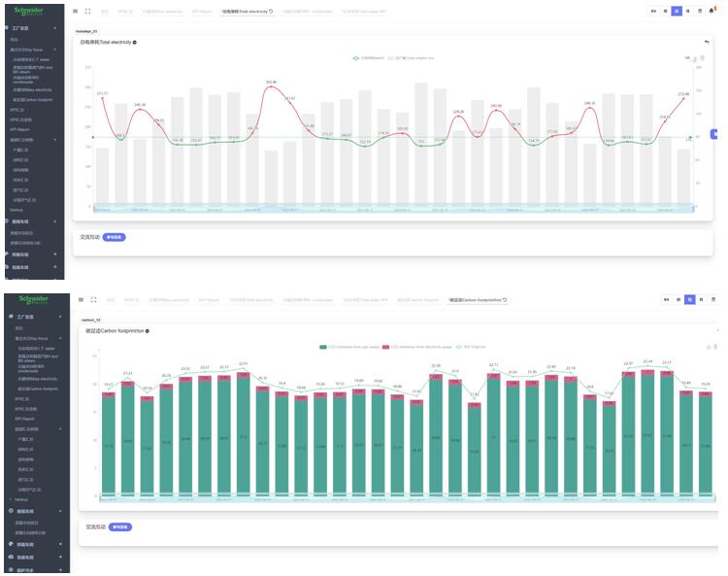
Task: Click the refresh icon on Carbon footprint tab
Action: (x=505, y=300)
